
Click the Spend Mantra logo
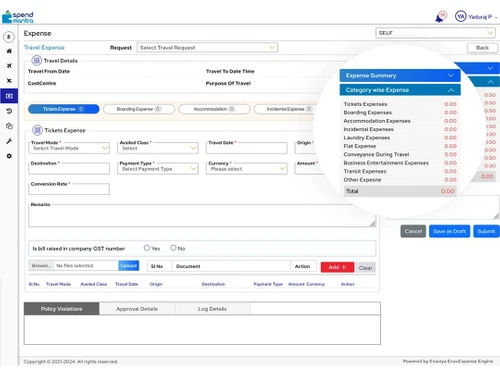tap(18, 17)
